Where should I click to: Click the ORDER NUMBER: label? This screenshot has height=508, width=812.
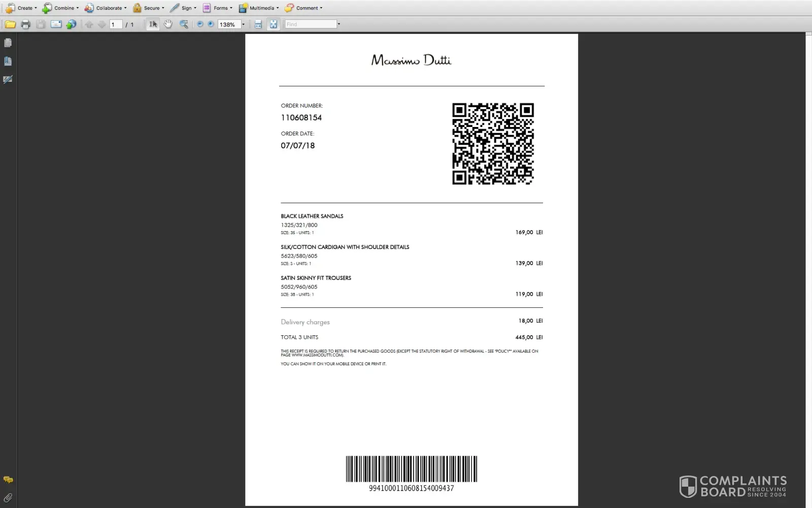tap(302, 106)
